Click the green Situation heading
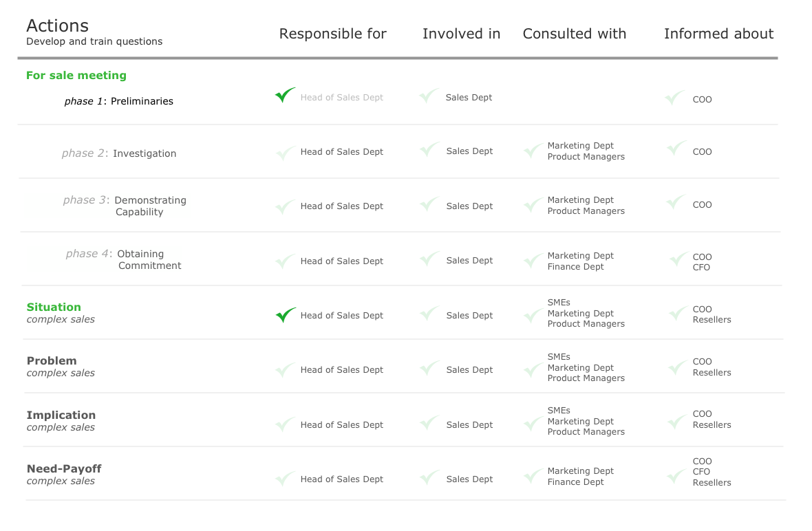Screen dimensions: 812x531 click(54, 307)
